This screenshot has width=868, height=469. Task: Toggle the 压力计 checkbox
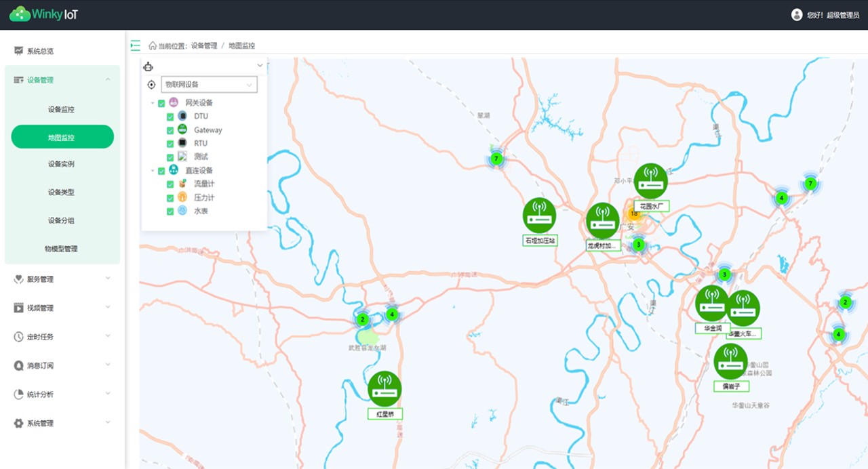click(x=170, y=198)
